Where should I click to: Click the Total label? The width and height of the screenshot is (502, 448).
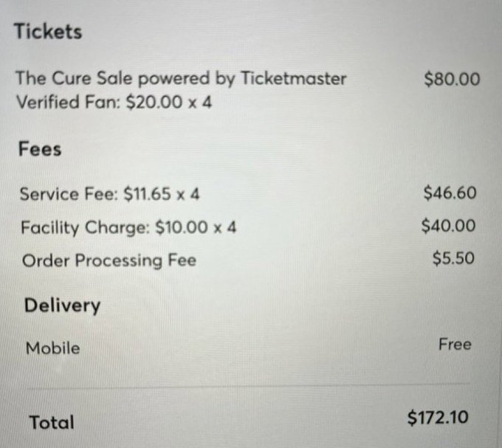52,423
